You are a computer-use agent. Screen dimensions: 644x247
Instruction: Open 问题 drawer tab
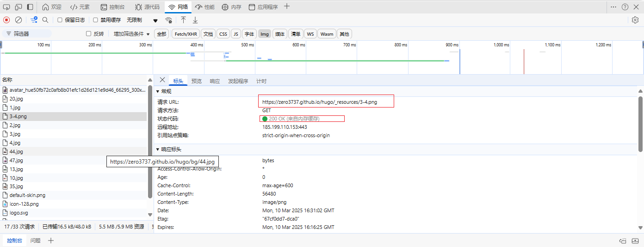tap(35, 241)
